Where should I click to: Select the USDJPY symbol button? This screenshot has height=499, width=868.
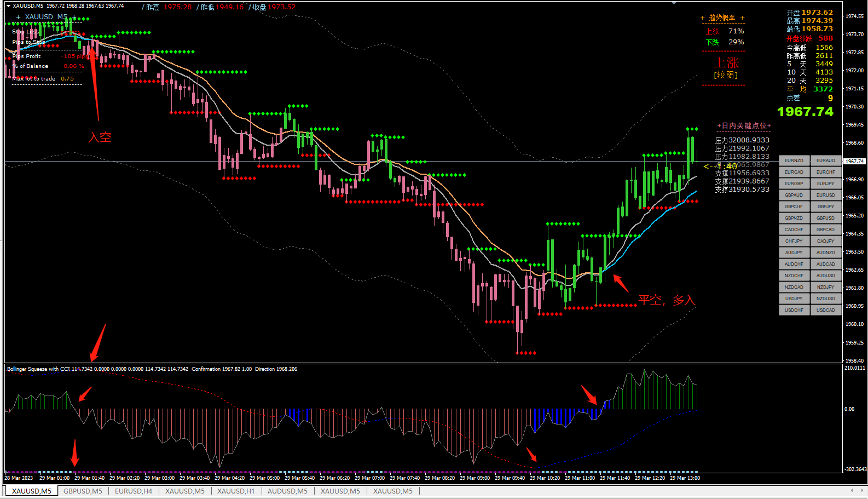pyautogui.click(x=794, y=299)
